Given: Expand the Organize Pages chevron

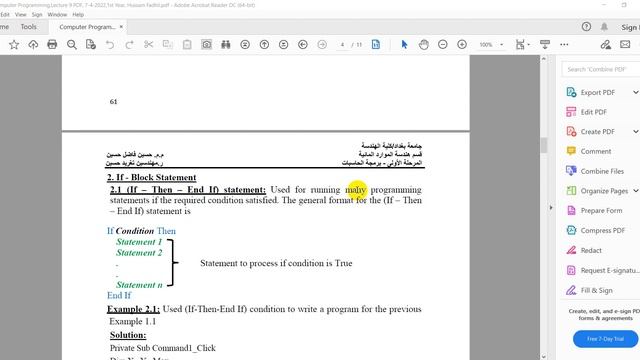Looking at the screenshot, I should click(636, 191).
